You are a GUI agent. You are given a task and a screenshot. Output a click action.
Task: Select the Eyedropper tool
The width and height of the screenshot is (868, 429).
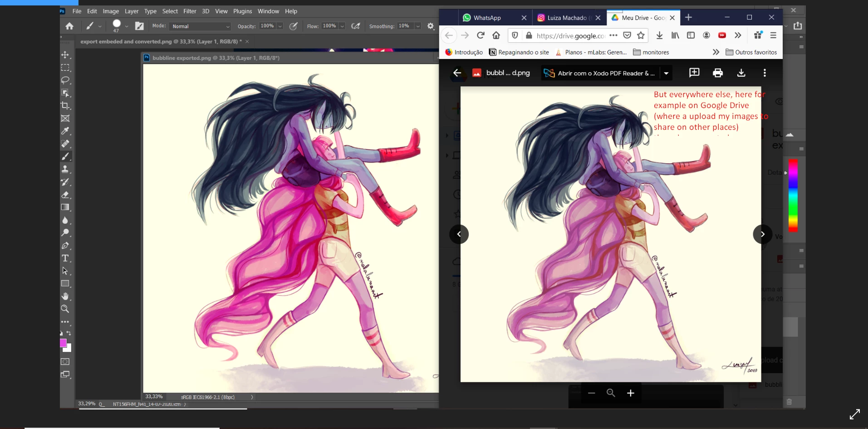[65, 131]
